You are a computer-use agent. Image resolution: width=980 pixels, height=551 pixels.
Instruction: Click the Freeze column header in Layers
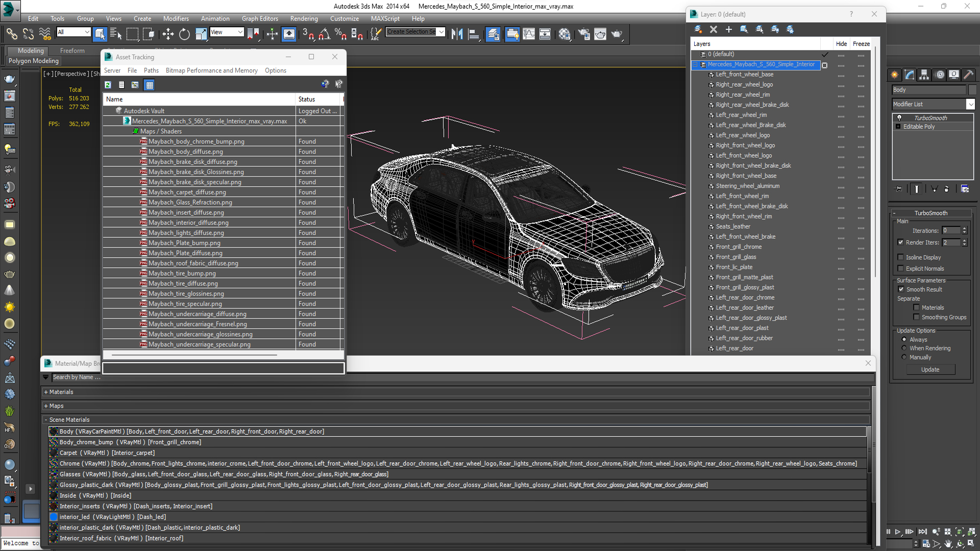861,44
